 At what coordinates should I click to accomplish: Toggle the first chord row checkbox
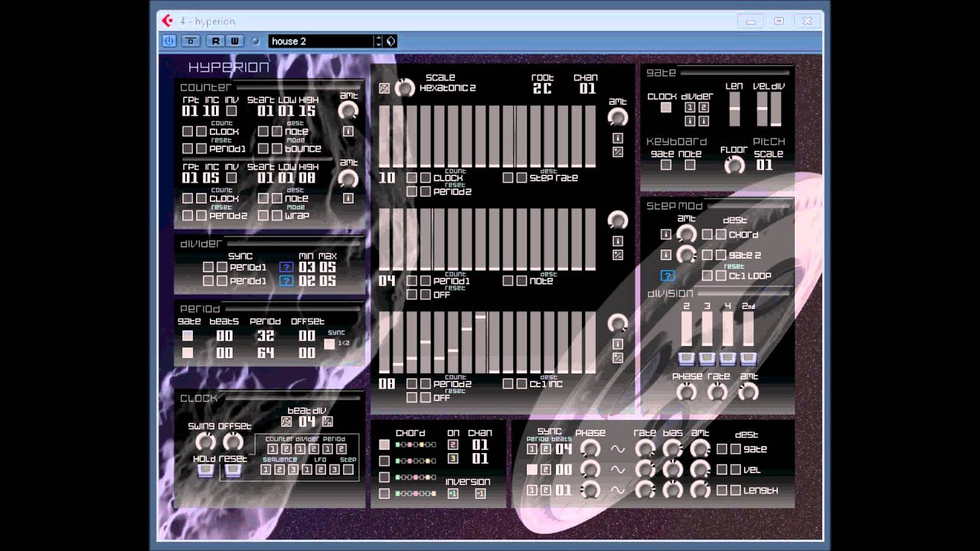(x=384, y=445)
